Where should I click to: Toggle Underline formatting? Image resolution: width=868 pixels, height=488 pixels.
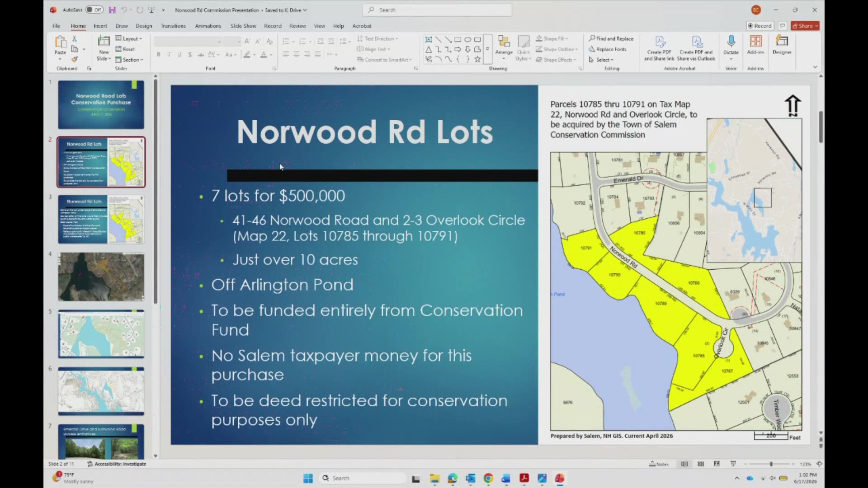pos(179,55)
